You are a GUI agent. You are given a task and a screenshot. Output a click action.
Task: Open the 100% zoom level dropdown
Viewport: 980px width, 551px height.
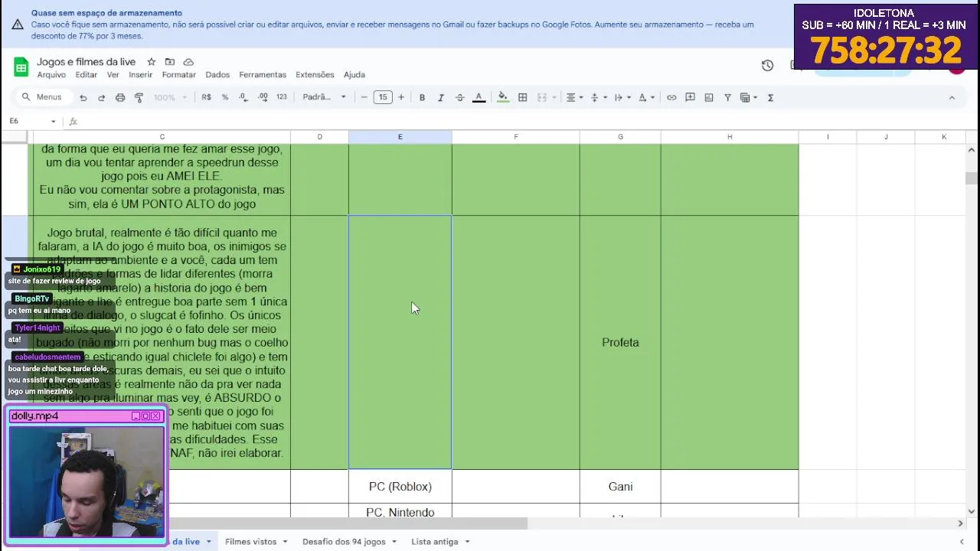click(x=170, y=97)
